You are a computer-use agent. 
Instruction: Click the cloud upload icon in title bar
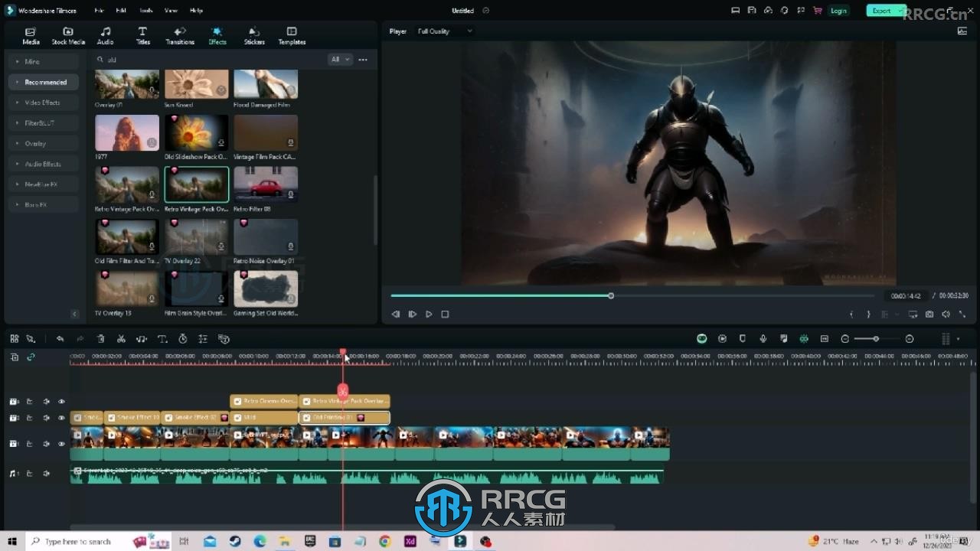pyautogui.click(x=768, y=11)
